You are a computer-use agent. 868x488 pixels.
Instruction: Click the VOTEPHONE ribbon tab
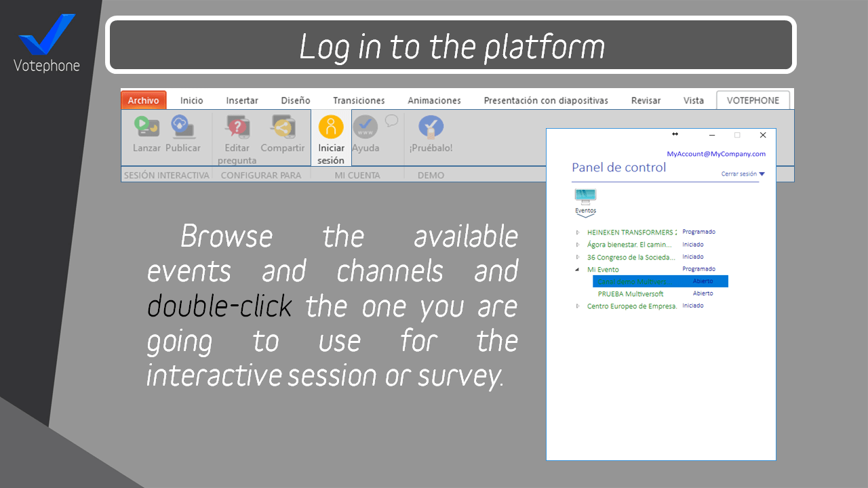pos(753,100)
